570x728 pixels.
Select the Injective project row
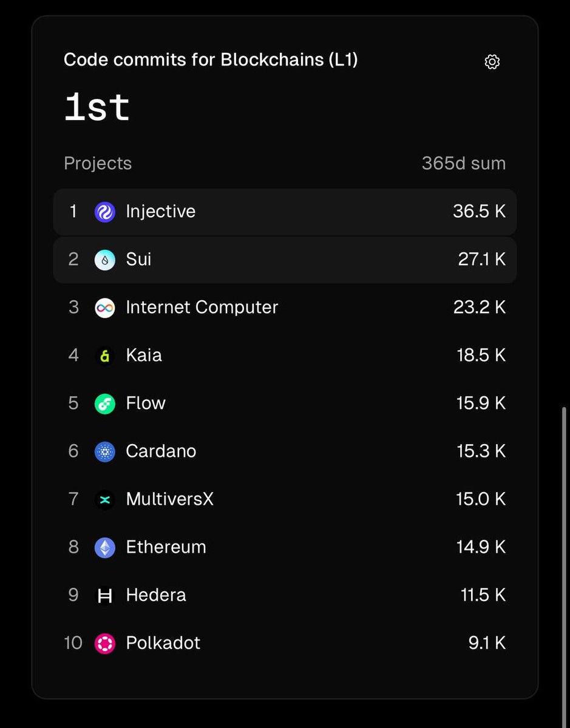coord(285,212)
